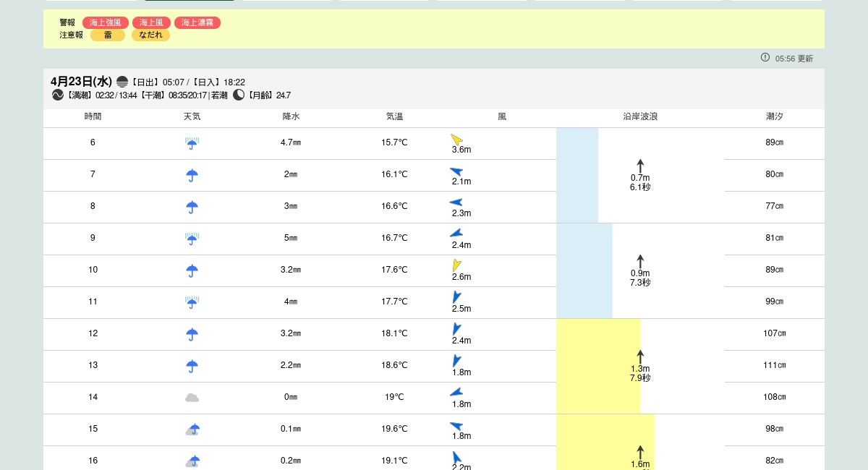The width and height of the screenshot is (868, 470).
Task: Click the exclamation info icon beside 05:56 更新
Action: pyautogui.click(x=765, y=58)
